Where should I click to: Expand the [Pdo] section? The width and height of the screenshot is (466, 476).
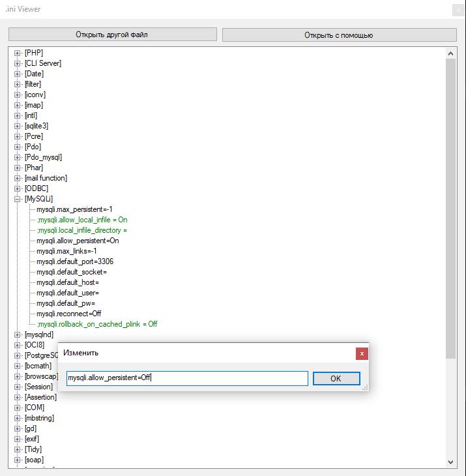click(x=18, y=147)
